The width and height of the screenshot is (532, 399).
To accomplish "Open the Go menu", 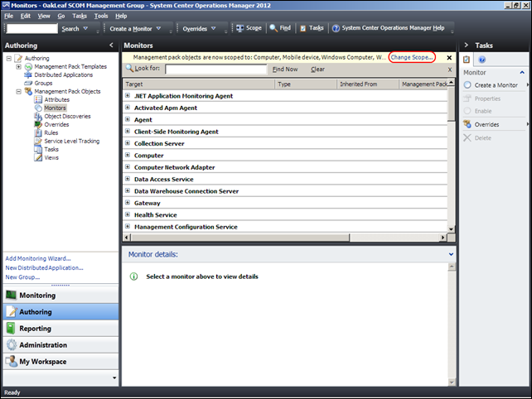I will pos(61,16).
